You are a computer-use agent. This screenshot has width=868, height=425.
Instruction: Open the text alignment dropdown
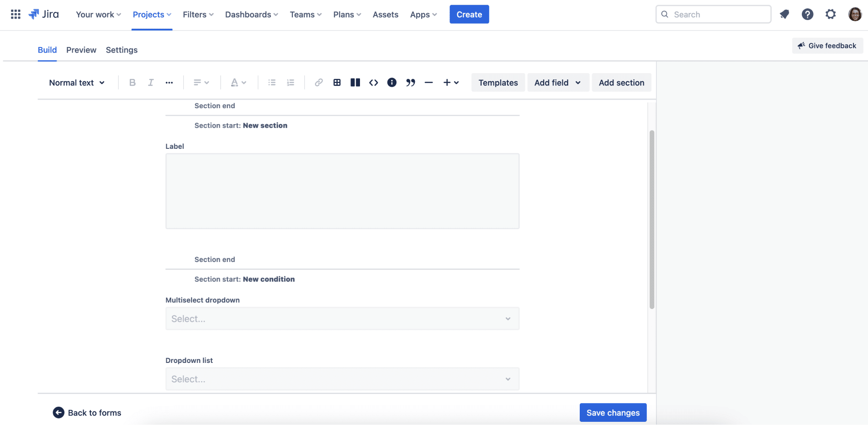tap(201, 83)
